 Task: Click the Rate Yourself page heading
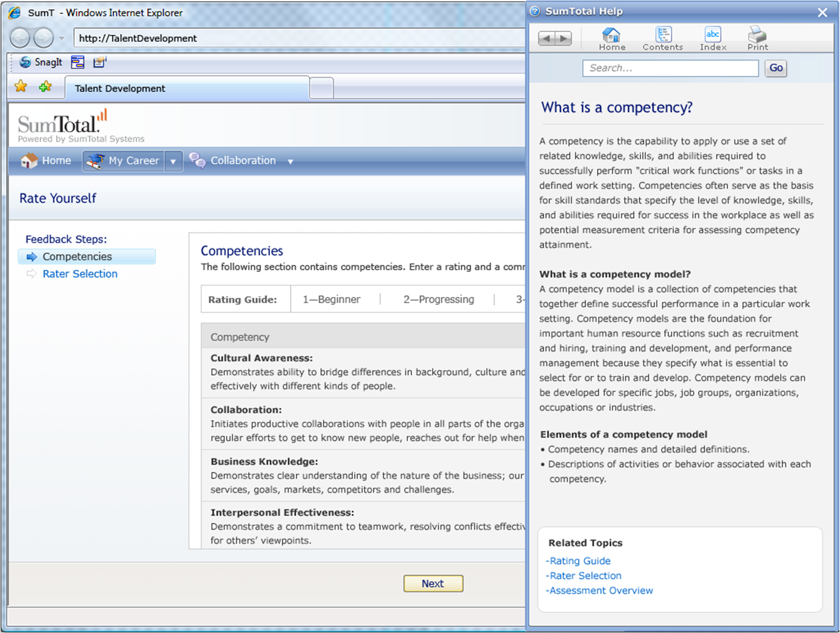click(x=58, y=198)
